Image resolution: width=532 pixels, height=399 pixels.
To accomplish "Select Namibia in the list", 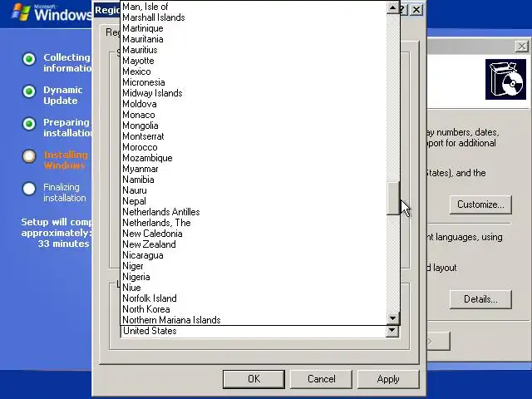I will [254, 180].
